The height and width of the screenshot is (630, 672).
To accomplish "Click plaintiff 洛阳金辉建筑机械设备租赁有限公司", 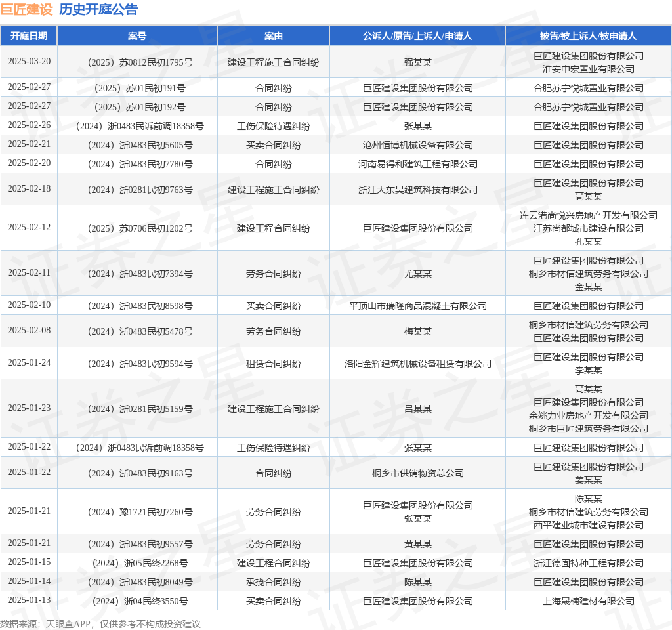I will pyautogui.click(x=418, y=364).
